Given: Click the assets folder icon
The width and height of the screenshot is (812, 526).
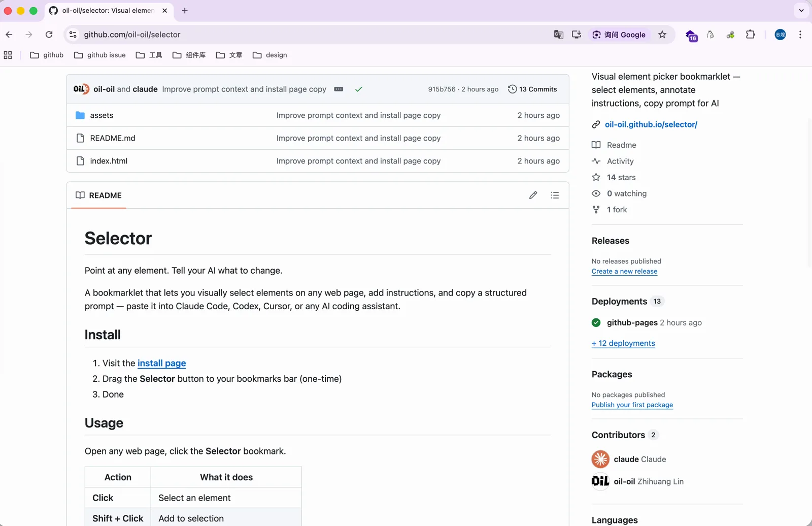Looking at the screenshot, I should pyautogui.click(x=80, y=115).
